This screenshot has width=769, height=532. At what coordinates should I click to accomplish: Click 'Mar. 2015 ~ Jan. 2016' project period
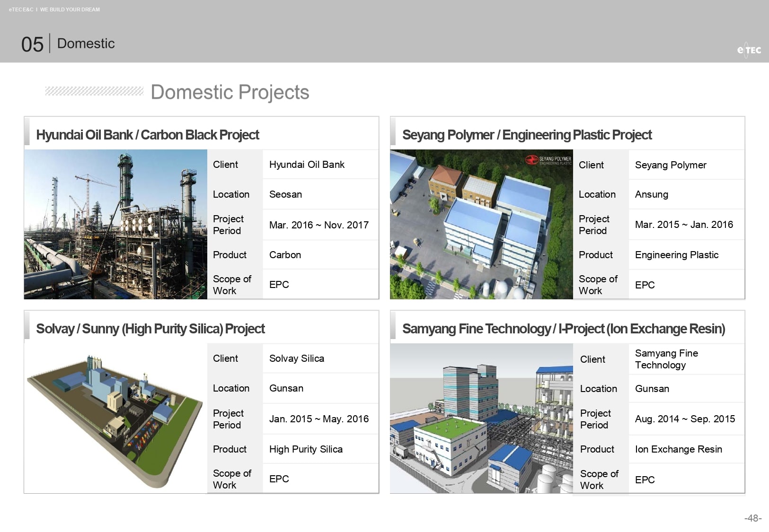click(684, 225)
